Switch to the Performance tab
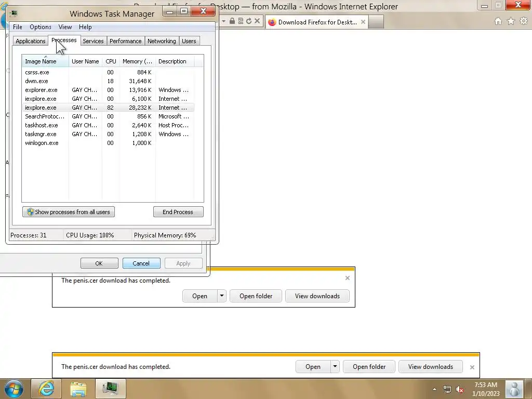 [126, 41]
